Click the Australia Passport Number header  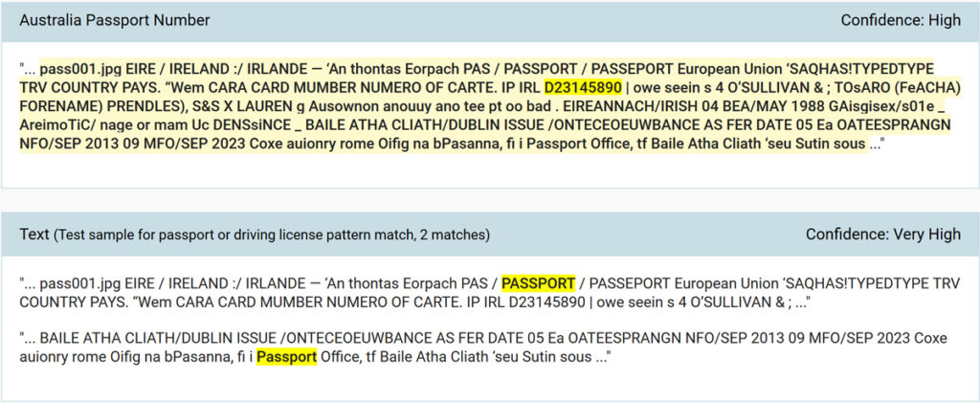click(115, 21)
